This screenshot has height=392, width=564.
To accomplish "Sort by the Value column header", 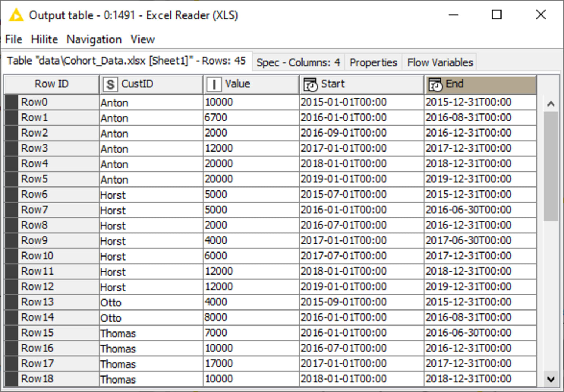I will point(251,84).
